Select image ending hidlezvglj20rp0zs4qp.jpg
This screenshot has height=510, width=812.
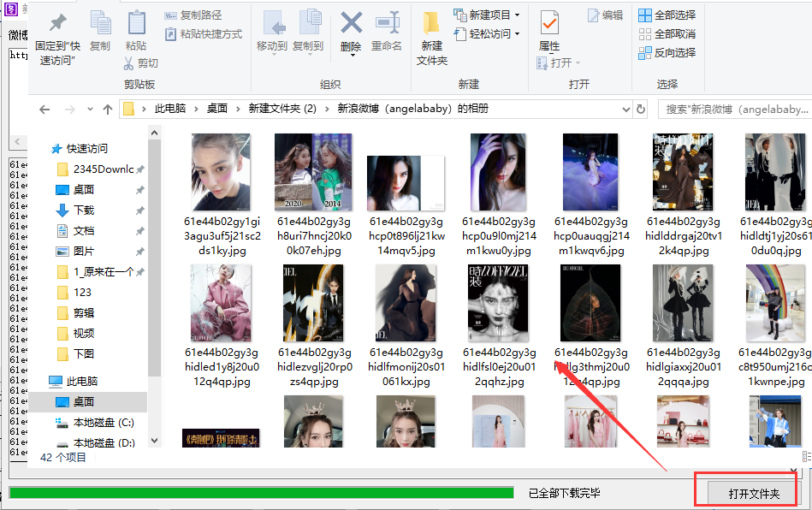coord(314,326)
